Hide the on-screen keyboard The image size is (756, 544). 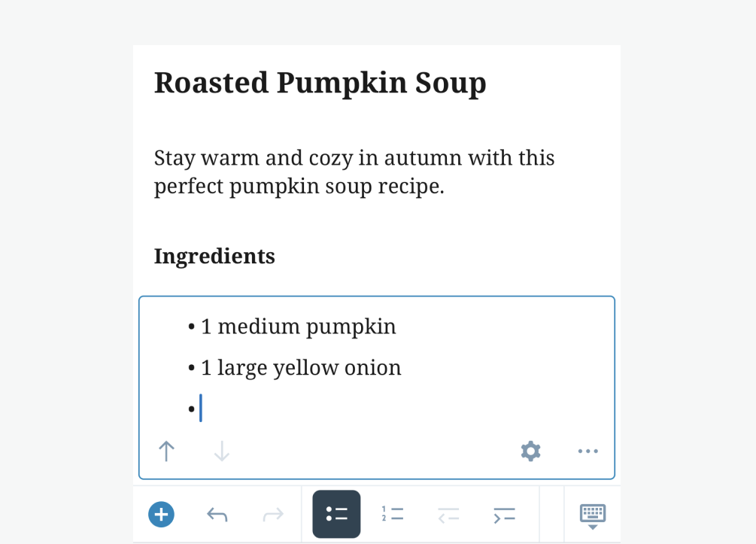593,515
